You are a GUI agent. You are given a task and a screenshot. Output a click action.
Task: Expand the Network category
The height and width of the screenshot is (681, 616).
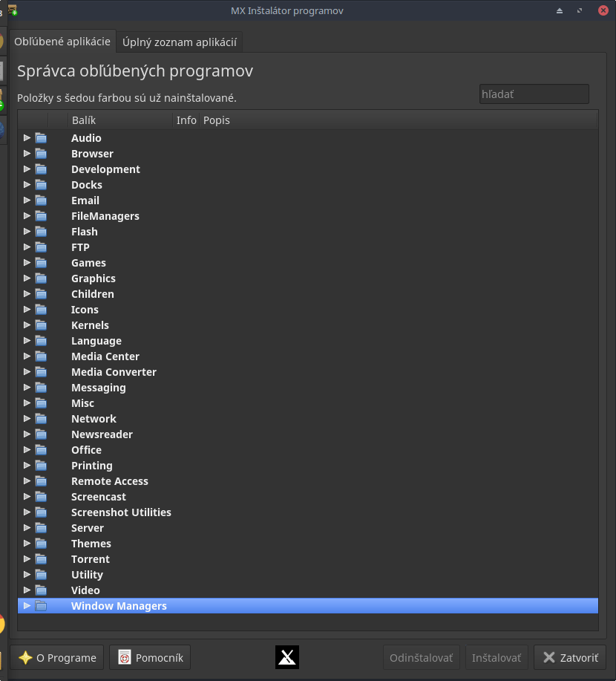[x=27, y=419]
